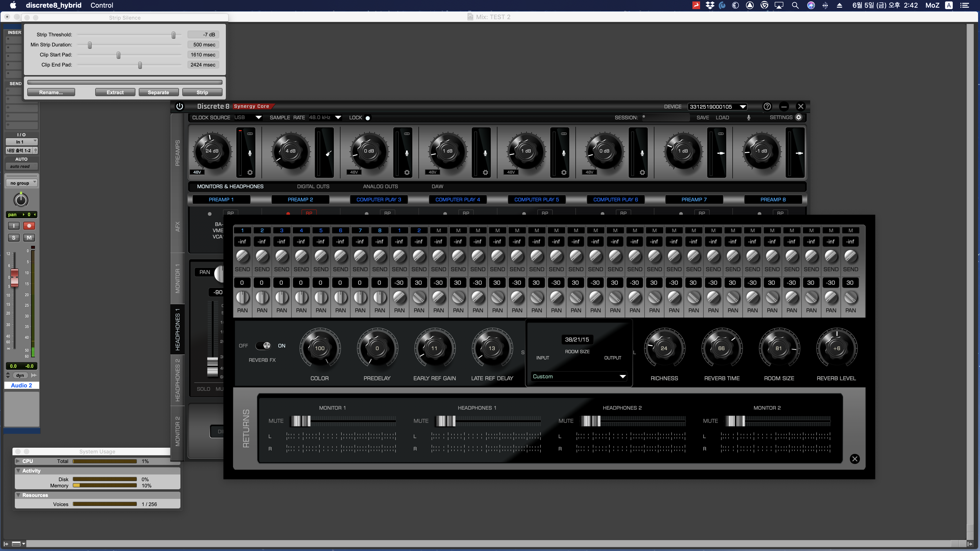Image resolution: width=980 pixels, height=551 pixels.
Task: Adjust Strip Threshold slider handle
Action: pyautogui.click(x=173, y=35)
